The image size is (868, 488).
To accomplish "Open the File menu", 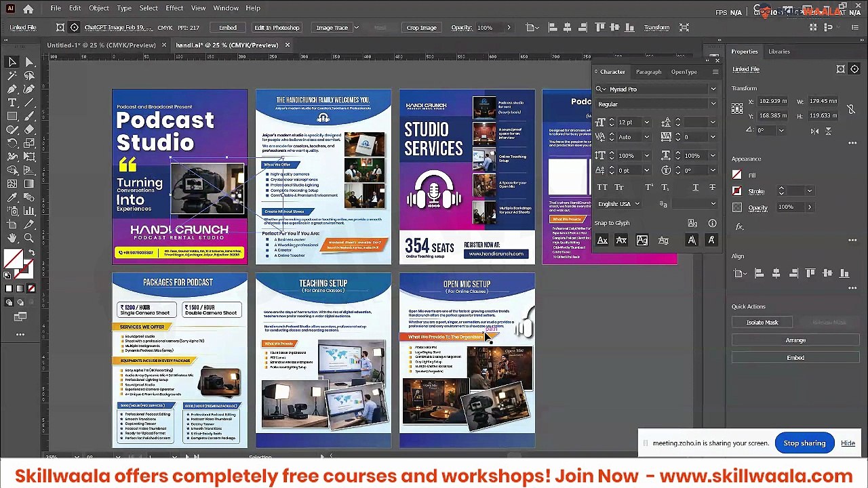I will pos(56,8).
